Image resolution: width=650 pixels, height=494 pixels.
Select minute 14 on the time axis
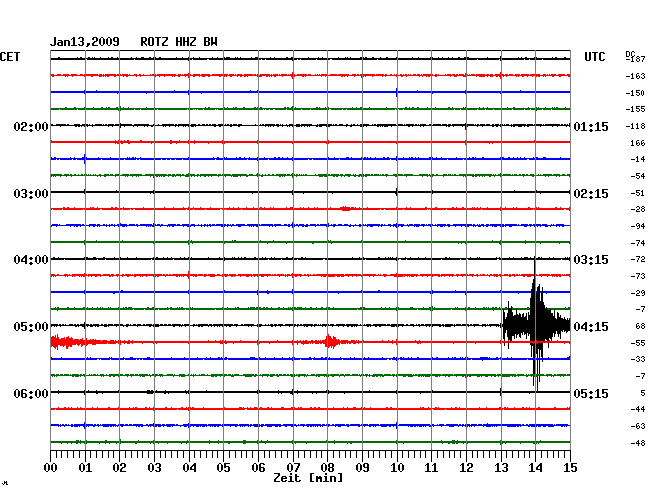point(535,467)
